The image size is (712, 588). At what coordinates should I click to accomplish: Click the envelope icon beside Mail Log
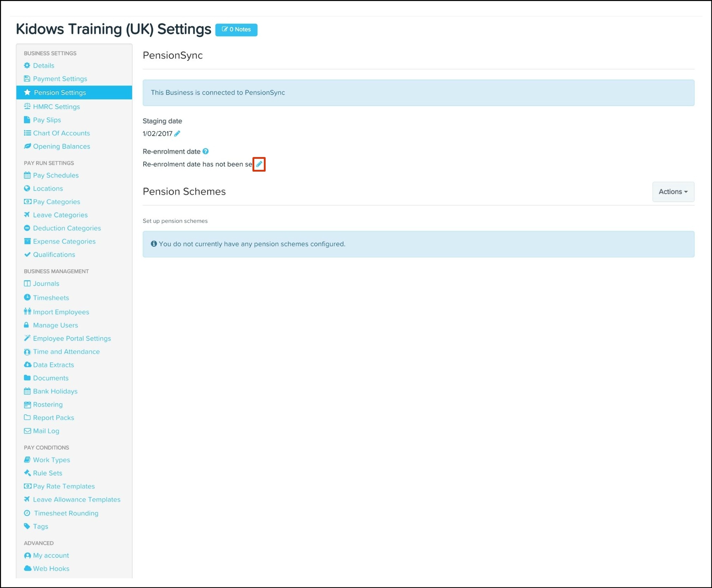(27, 431)
